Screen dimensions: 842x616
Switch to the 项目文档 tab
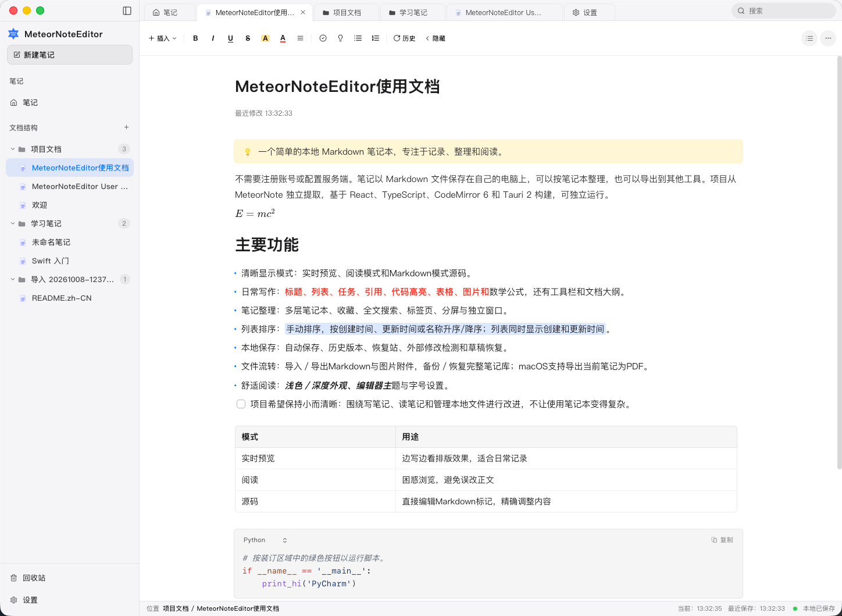tap(347, 12)
